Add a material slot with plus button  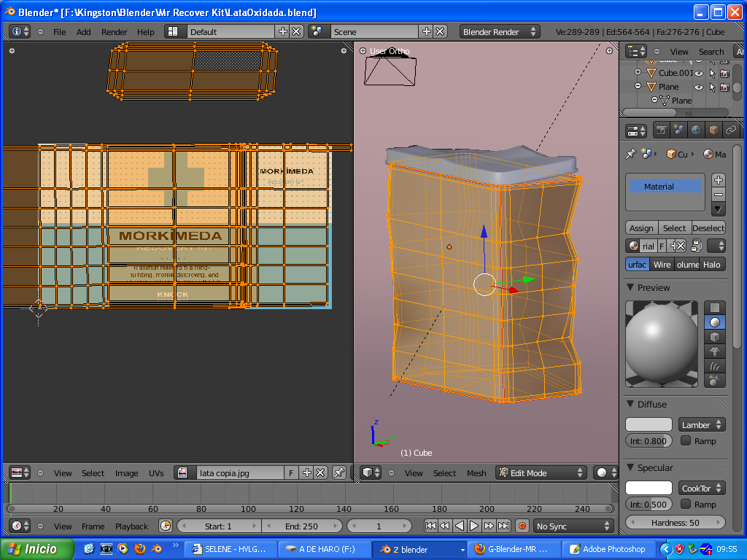(x=719, y=180)
